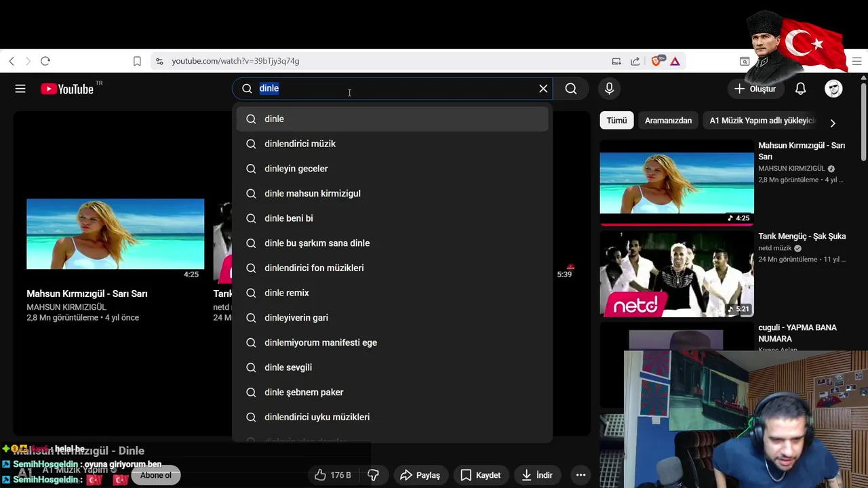Open the YouTube hamburger guide menu

(20, 89)
